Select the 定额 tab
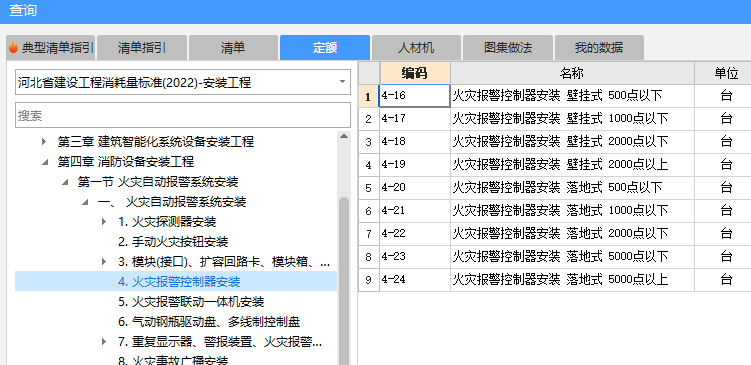751x365 pixels. [325, 48]
